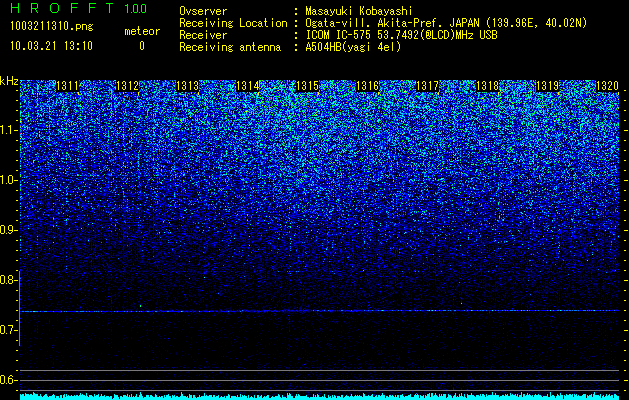Click the 1316 time marker
Image resolution: width=629 pixels, height=400 pixels.
pyautogui.click(x=367, y=86)
